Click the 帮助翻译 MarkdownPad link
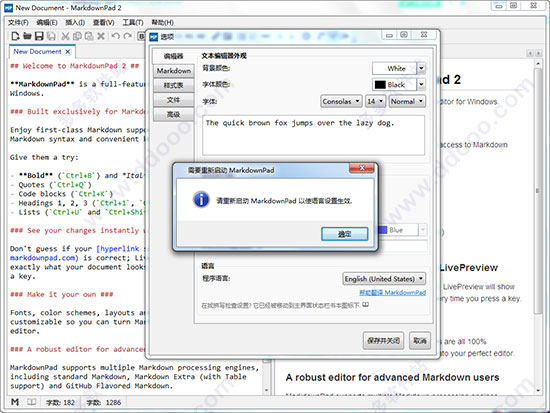 coord(393,292)
